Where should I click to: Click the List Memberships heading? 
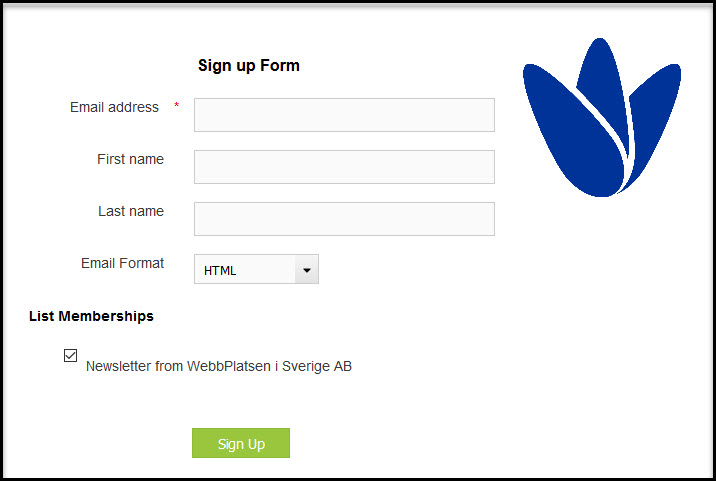[x=91, y=316]
